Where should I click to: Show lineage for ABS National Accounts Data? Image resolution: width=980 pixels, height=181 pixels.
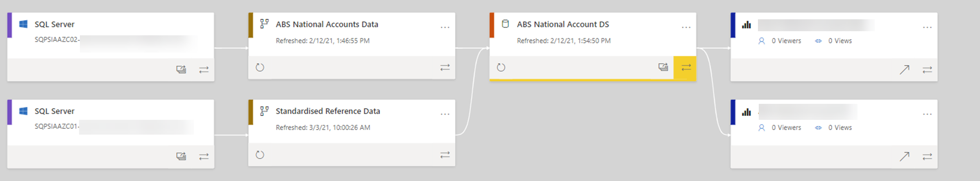tap(445, 67)
